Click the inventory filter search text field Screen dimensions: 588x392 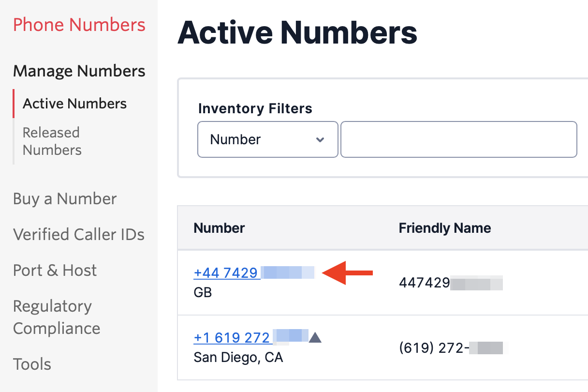tap(459, 139)
